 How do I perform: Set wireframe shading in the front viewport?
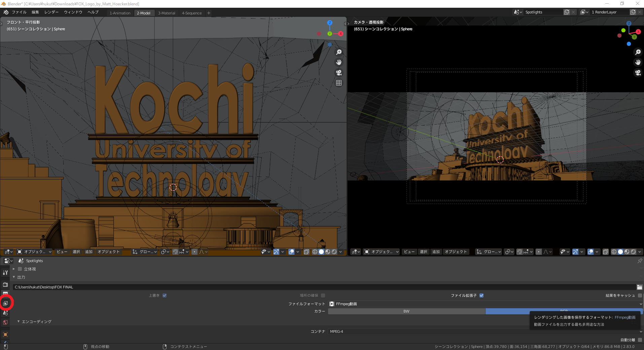point(315,252)
